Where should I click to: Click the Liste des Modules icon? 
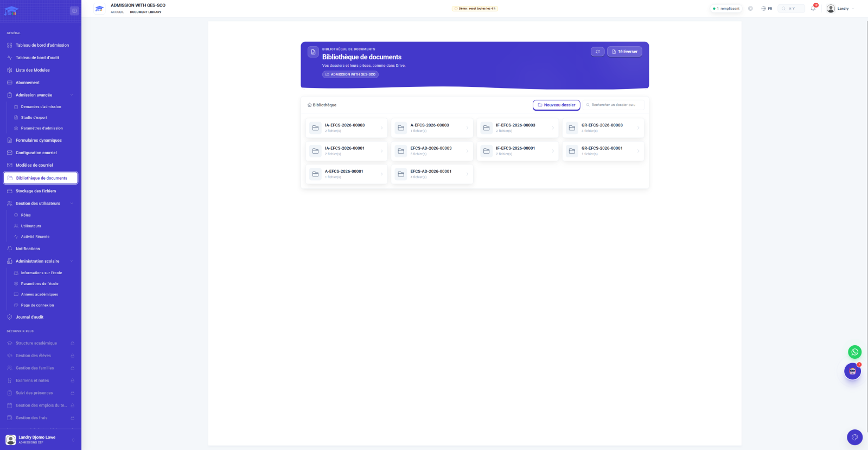pyautogui.click(x=9, y=70)
